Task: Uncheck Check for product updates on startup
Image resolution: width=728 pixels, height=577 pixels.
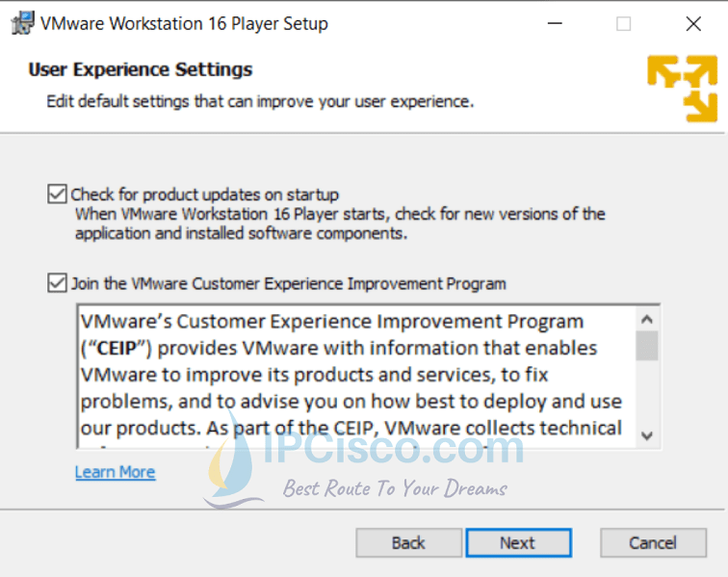Action: click(x=57, y=194)
